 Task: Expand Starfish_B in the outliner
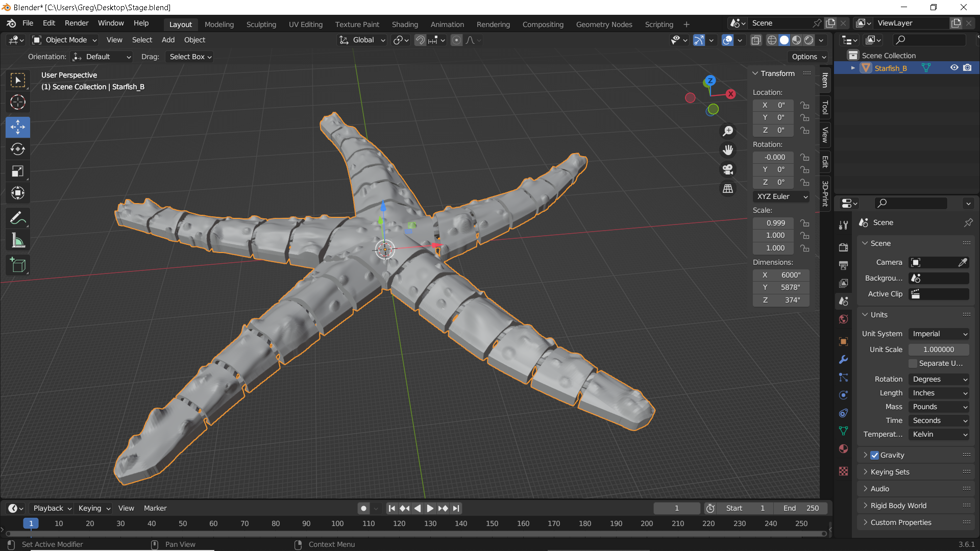point(853,68)
